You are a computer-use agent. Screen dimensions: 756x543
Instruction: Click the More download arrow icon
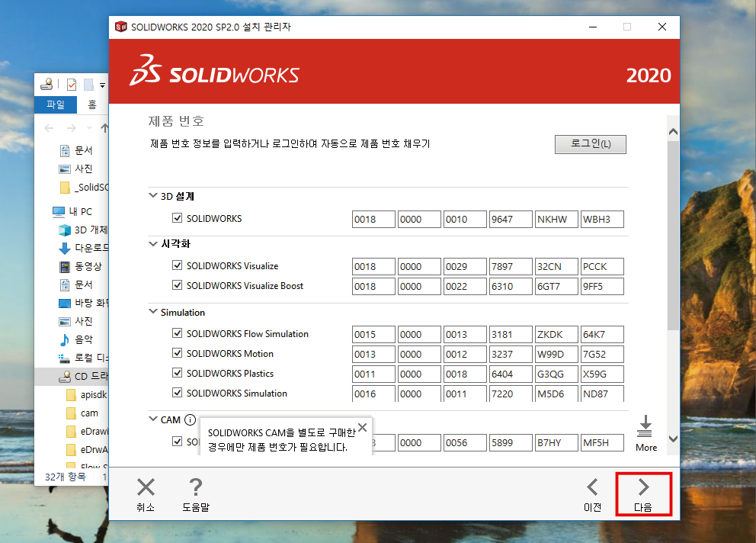coord(645,426)
